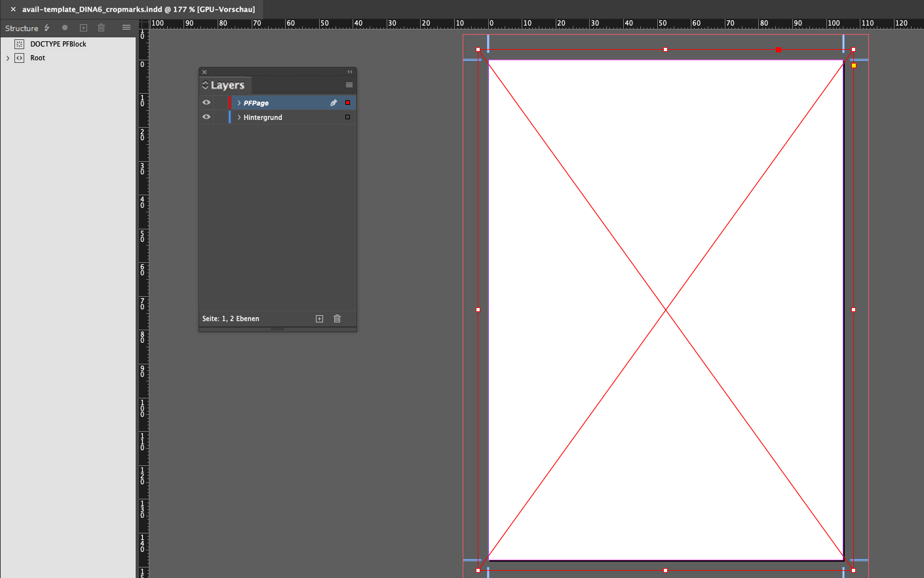Toggle visibility of the Hintergrund layer
Screen dimensions: 924x578
pyautogui.click(x=206, y=117)
